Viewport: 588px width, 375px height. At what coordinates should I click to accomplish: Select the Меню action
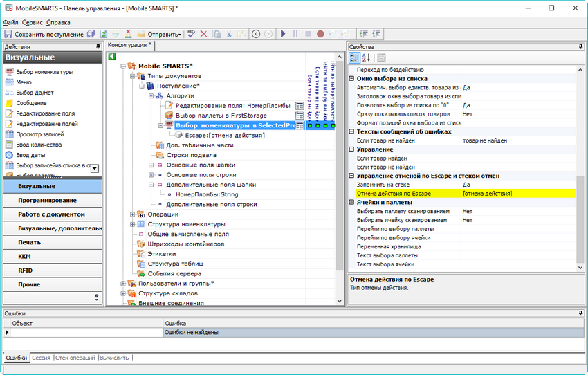[19, 82]
